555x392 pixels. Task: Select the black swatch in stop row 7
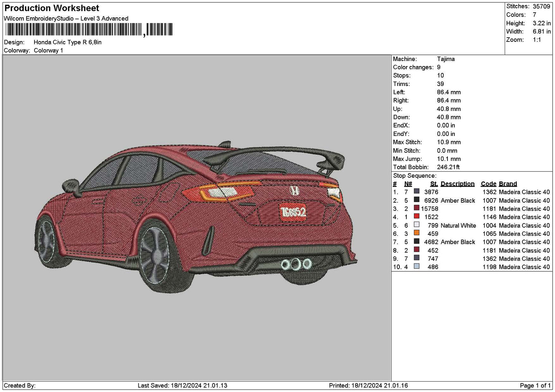tap(416, 241)
